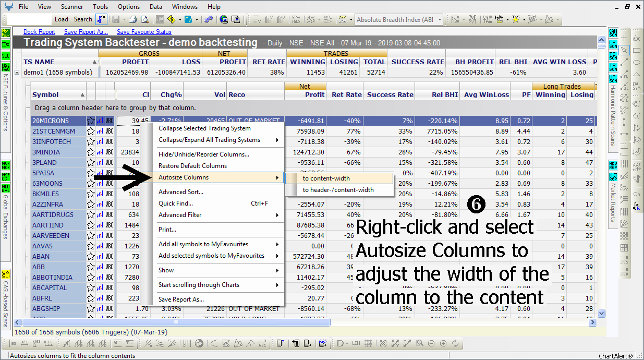
Task: Sort by Success Rate column header
Action: pyautogui.click(x=390, y=95)
